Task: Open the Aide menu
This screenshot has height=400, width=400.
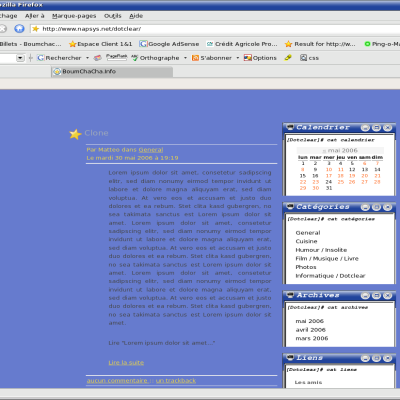Action: point(136,16)
